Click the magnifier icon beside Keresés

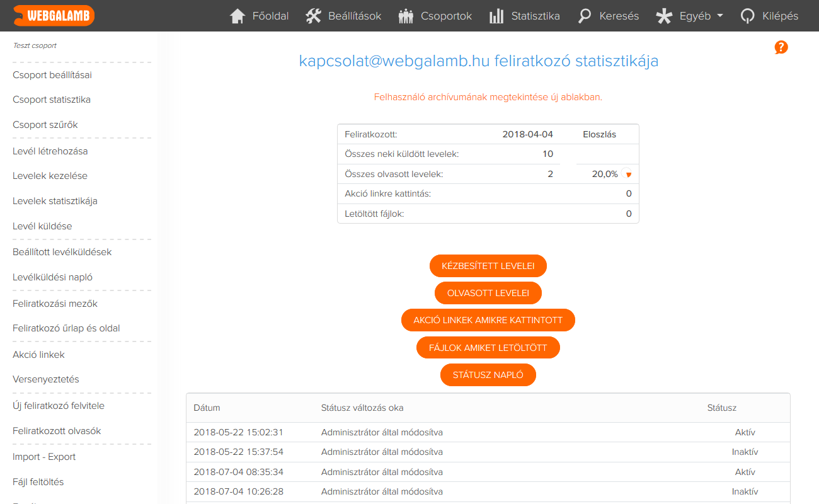585,16
